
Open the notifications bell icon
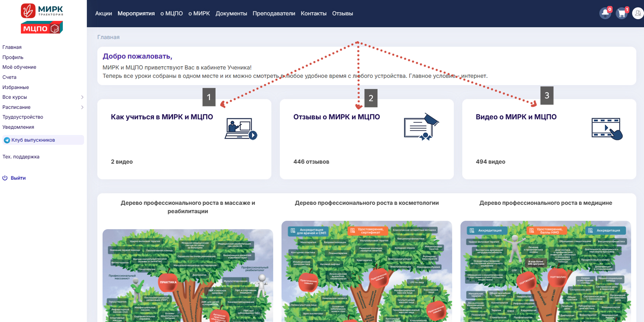(x=605, y=13)
